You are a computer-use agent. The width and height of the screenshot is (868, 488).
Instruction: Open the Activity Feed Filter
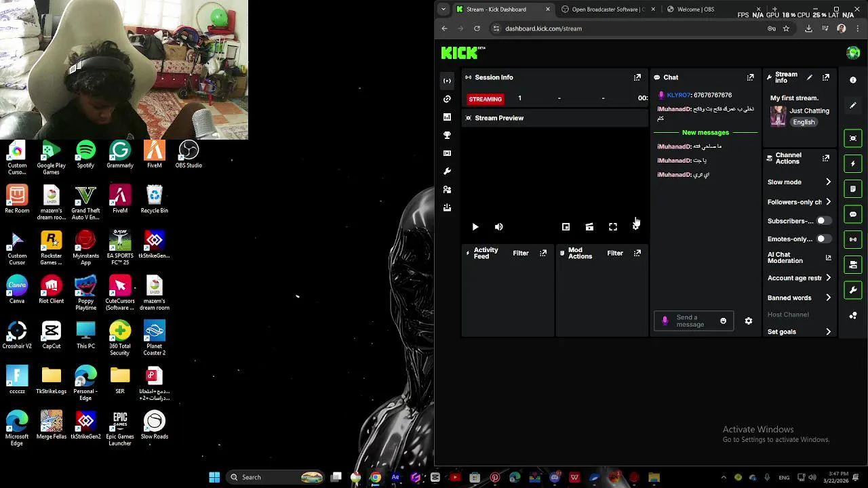521,253
